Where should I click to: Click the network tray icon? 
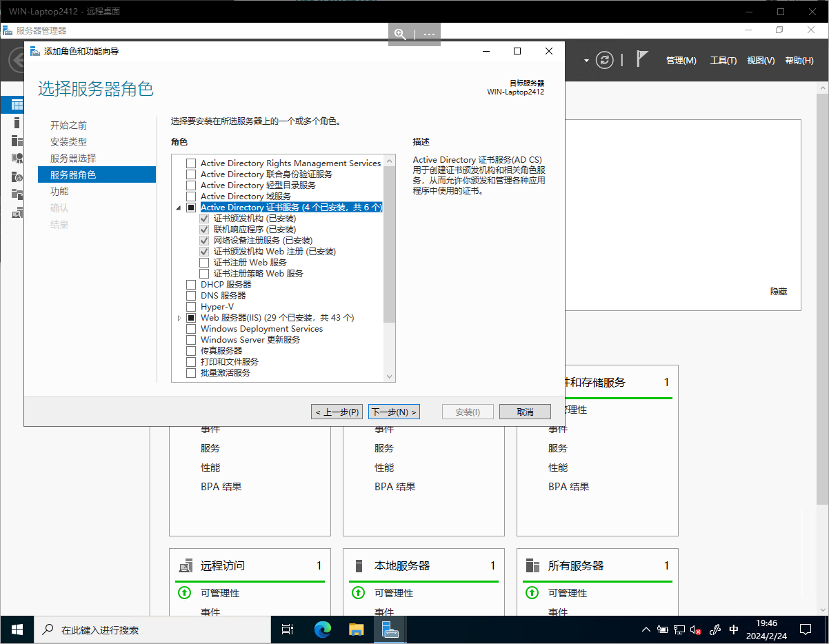click(x=679, y=630)
